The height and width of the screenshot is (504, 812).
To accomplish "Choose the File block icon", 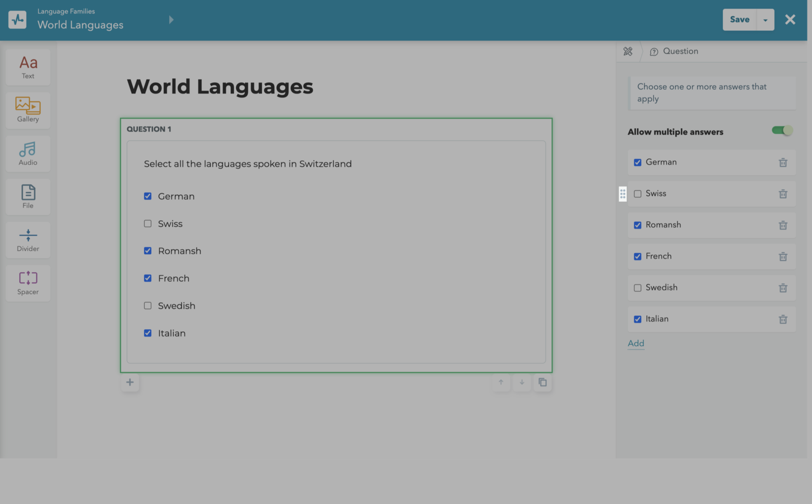I will point(28,197).
